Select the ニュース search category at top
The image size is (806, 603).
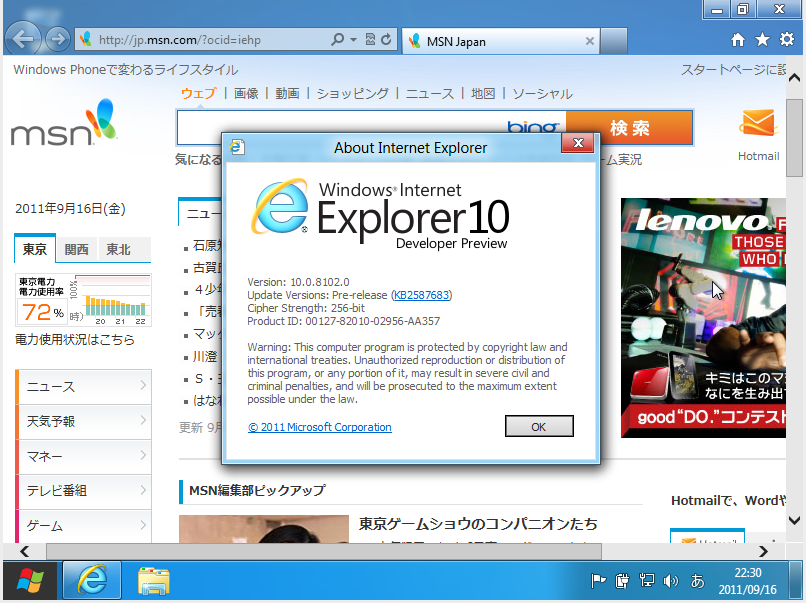click(x=430, y=94)
